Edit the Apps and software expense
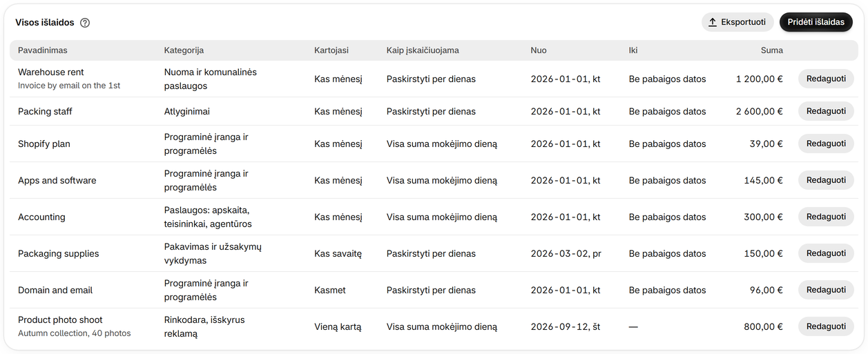The width and height of the screenshot is (868, 354). click(x=826, y=180)
